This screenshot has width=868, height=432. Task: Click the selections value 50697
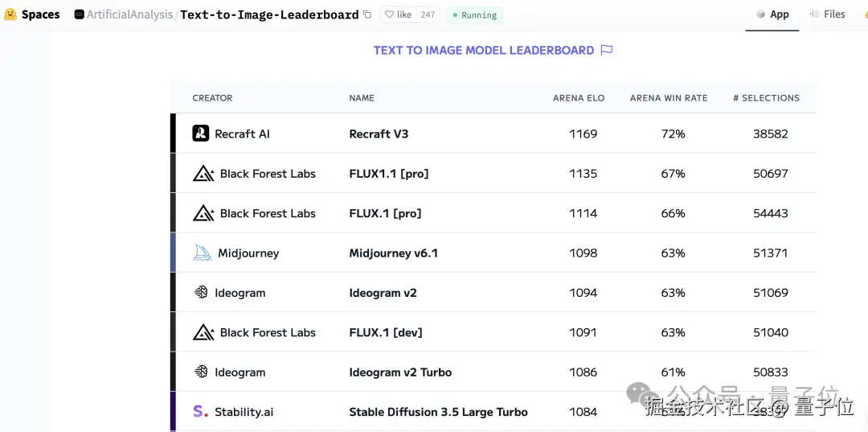click(x=771, y=174)
